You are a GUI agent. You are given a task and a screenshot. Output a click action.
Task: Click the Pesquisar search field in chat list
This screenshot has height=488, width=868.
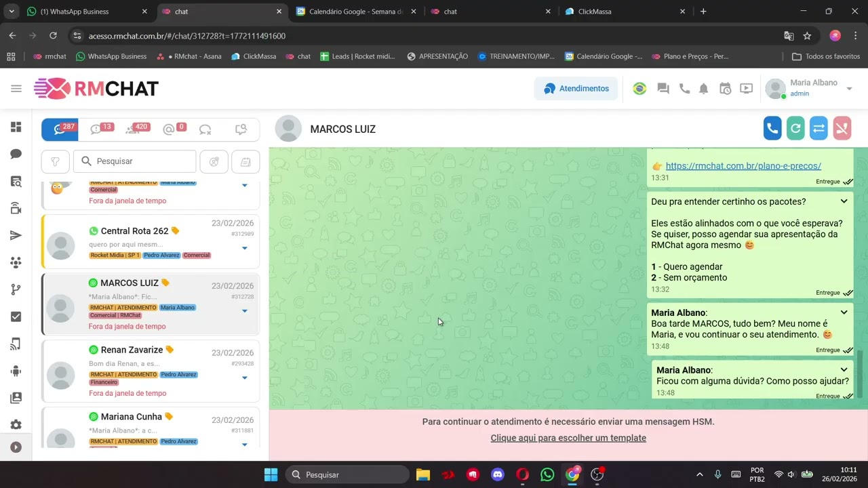pos(134,161)
